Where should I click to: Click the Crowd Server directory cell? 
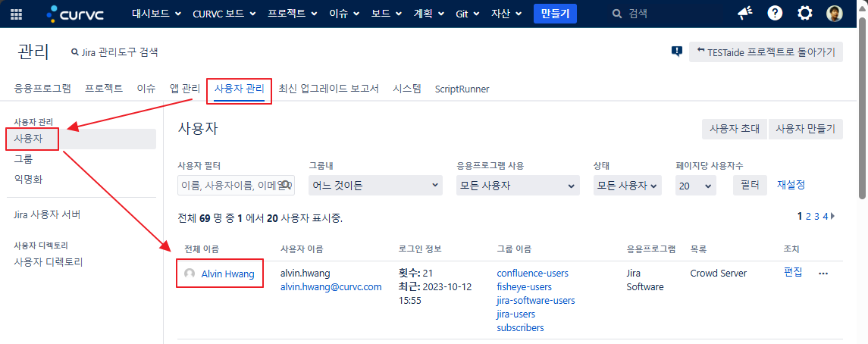(719, 274)
